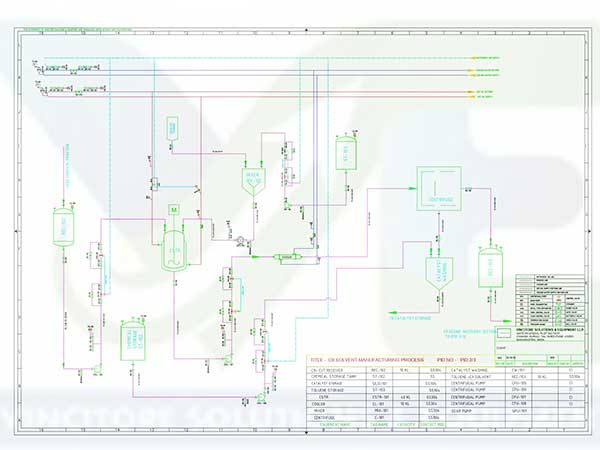600x450 pixels.
Task: Select the tall receiver tank on far left
Action: [64, 227]
